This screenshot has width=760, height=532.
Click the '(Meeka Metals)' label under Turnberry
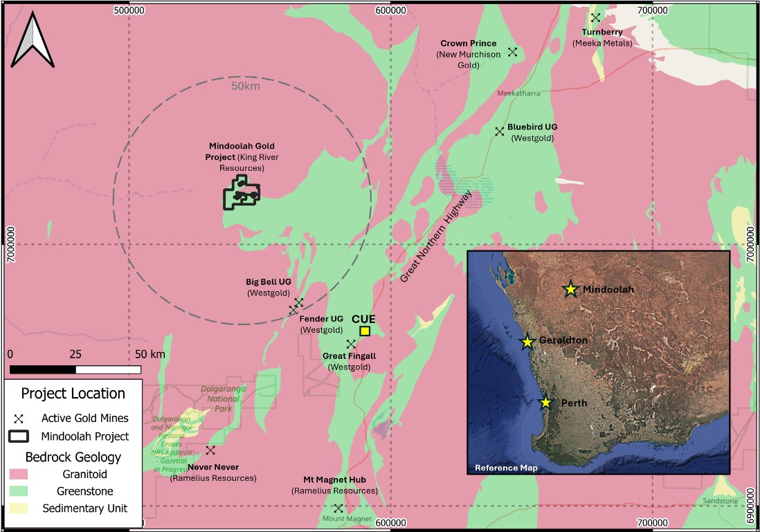pos(602,43)
